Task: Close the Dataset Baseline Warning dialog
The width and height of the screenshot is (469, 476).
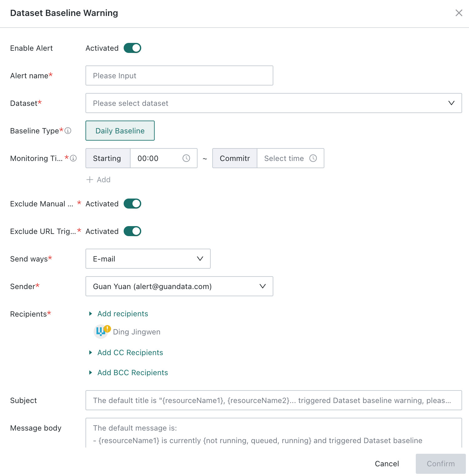Action: [x=459, y=13]
